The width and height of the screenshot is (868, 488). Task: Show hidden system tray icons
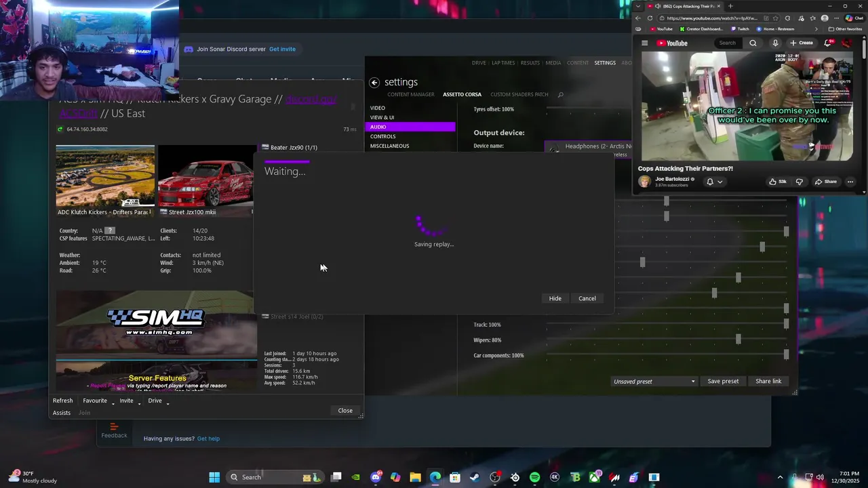[x=780, y=477]
